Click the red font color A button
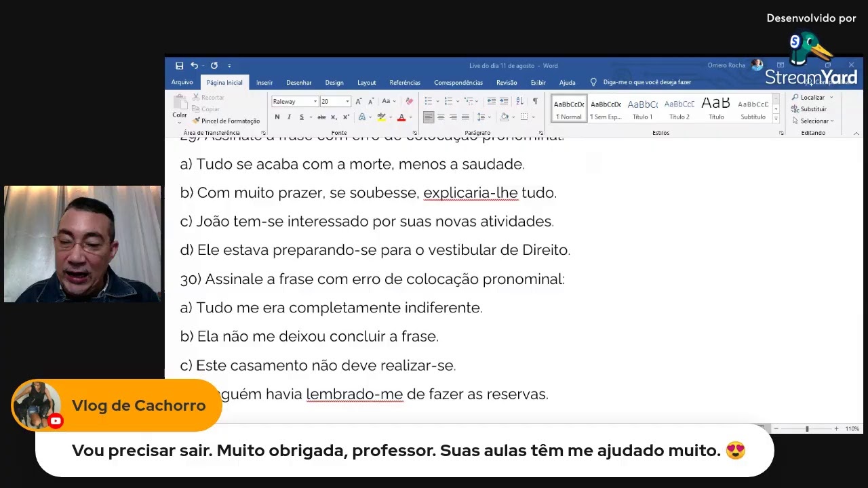The width and height of the screenshot is (868, 488). (401, 117)
